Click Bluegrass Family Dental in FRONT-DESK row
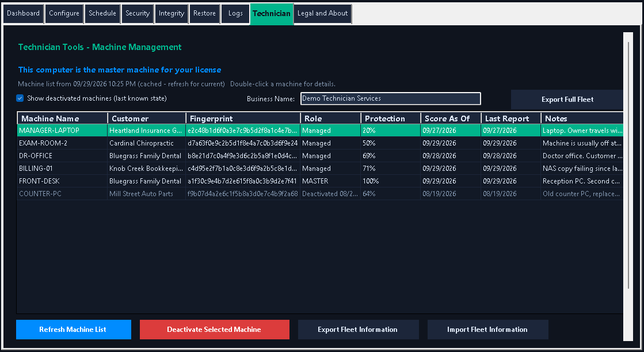 146,181
